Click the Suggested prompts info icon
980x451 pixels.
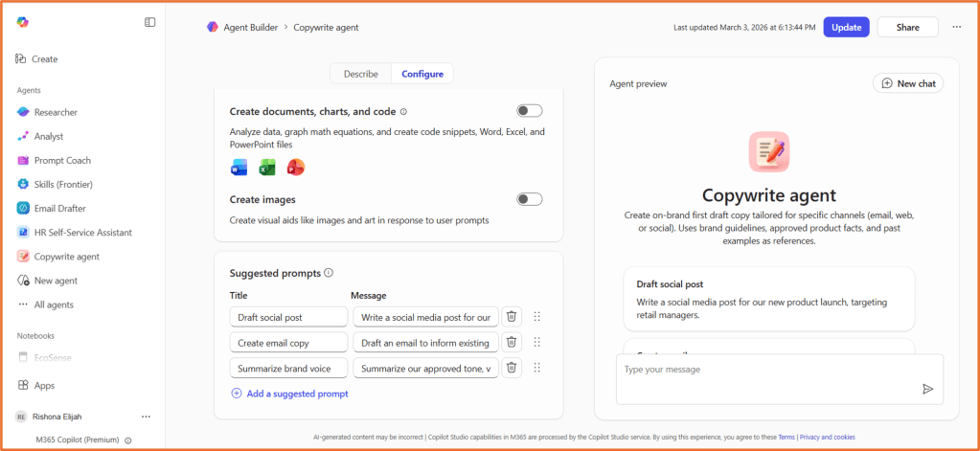pos(329,273)
